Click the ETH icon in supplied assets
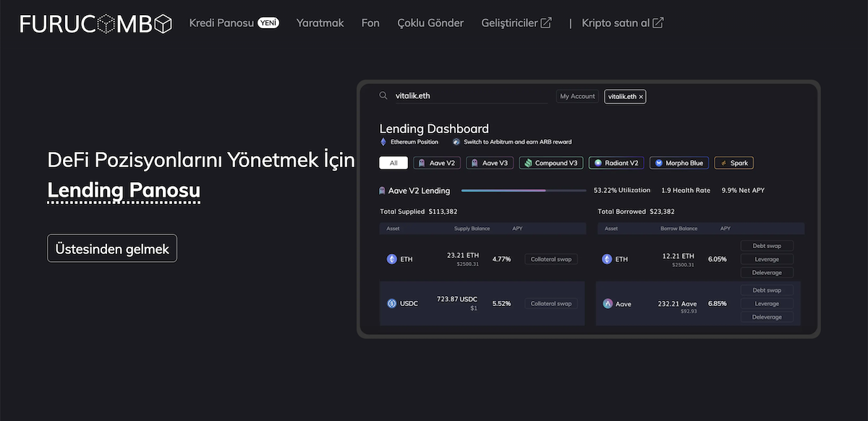Screen dimensions: 868x421 pyautogui.click(x=391, y=259)
